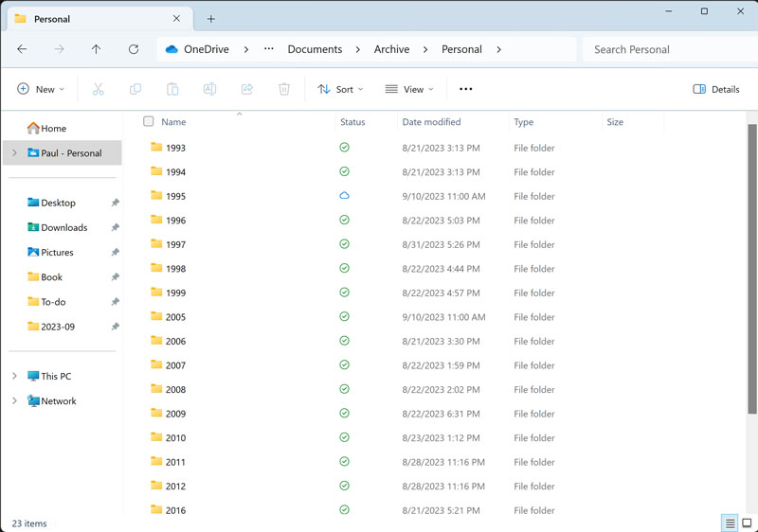
Task: Click the Share icon in toolbar
Action: pyautogui.click(x=246, y=89)
